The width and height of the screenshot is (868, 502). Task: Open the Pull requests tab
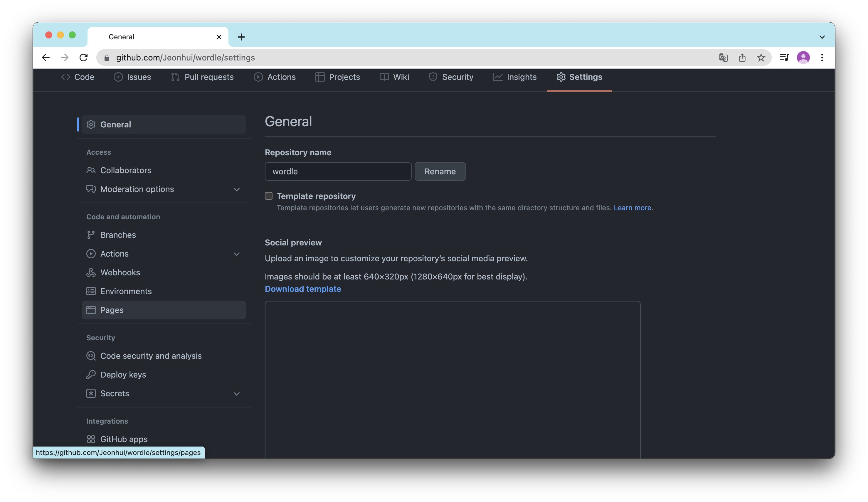pos(203,77)
